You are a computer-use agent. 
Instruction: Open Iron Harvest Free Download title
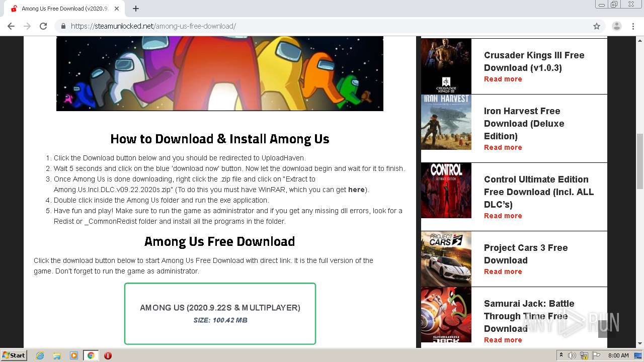pos(524,123)
